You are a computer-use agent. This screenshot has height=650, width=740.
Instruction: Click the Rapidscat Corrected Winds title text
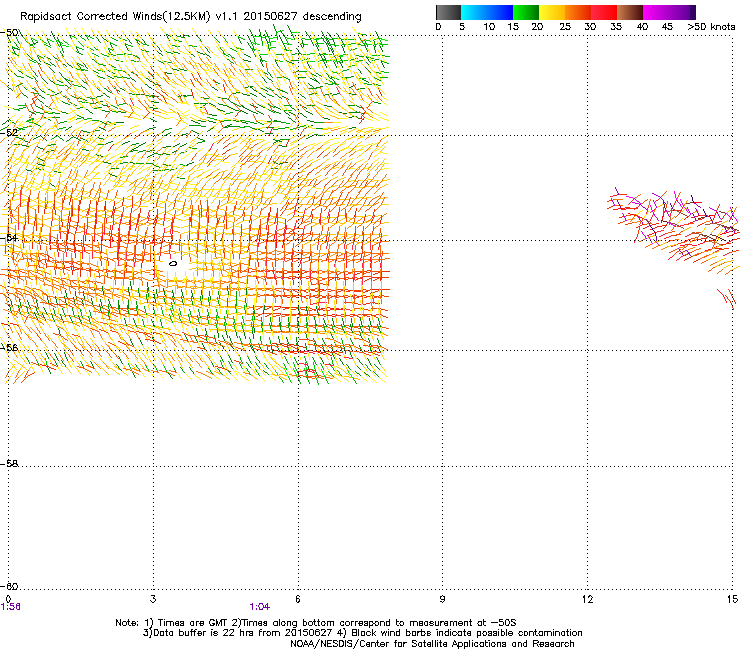point(191,17)
